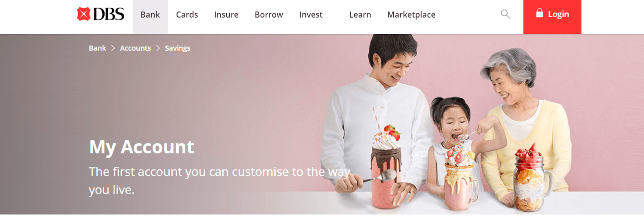Open the Invest menu
644x219 pixels.
pos(311,15)
